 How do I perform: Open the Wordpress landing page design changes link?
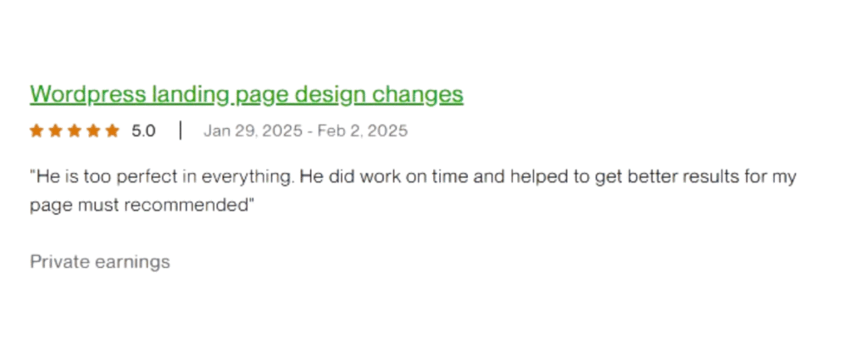point(247,95)
